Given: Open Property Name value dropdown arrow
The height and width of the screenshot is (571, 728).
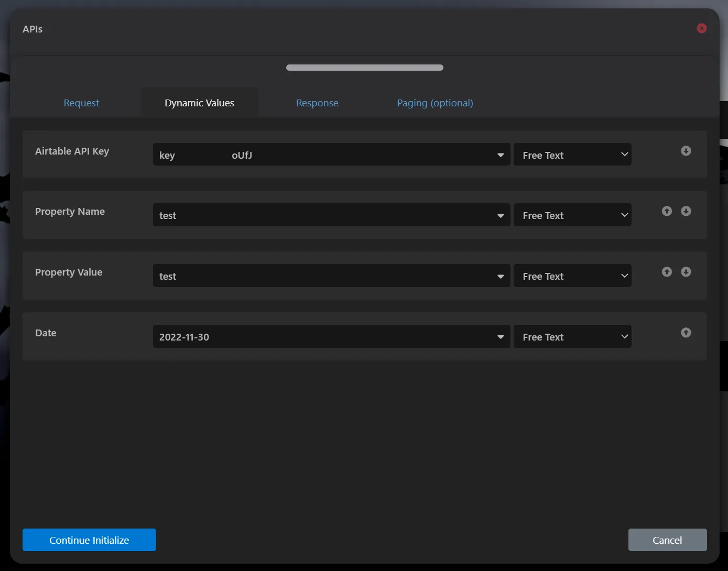Looking at the screenshot, I should (x=501, y=216).
